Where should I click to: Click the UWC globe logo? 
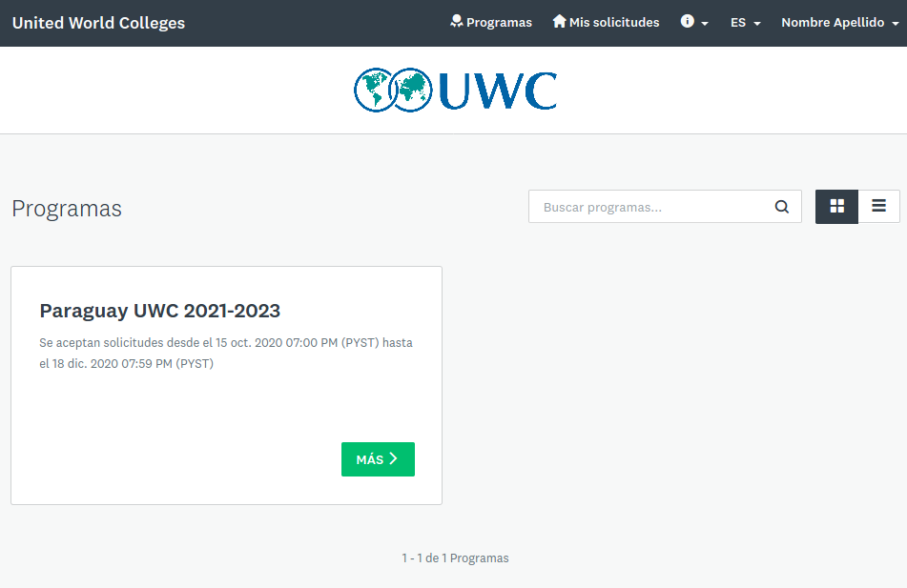455,91
